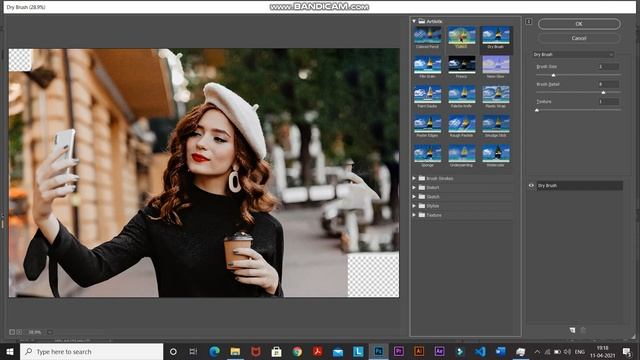Open the Windows Start menu
This screenshot has width=640, height=360.
point(10,351)
